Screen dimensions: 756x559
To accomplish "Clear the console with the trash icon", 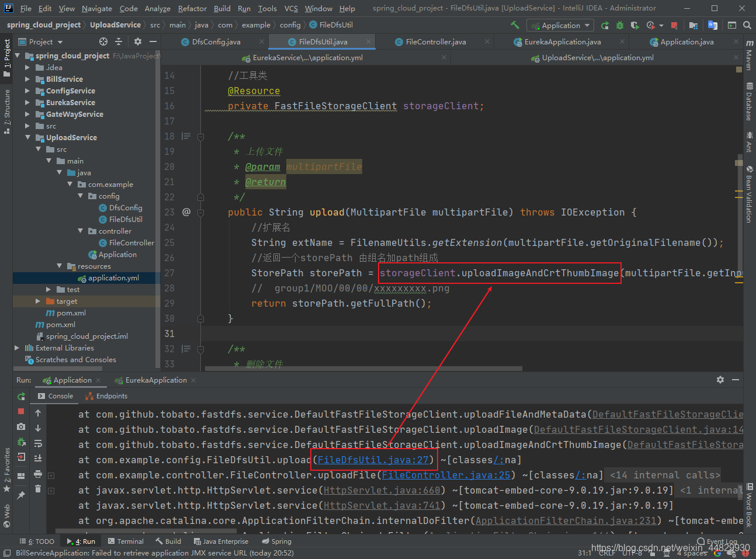I will [38, 488].
